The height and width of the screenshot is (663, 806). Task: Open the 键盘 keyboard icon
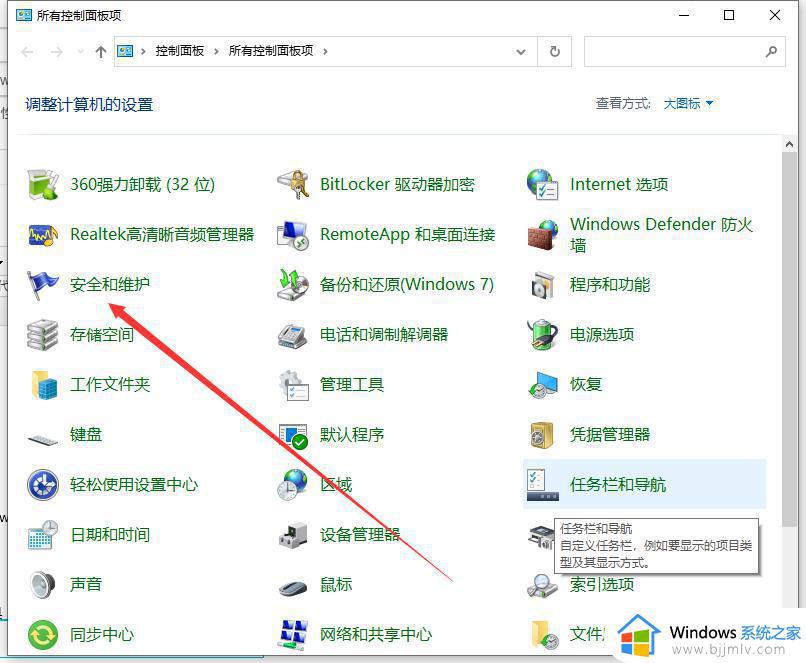(x=43, y=439)
